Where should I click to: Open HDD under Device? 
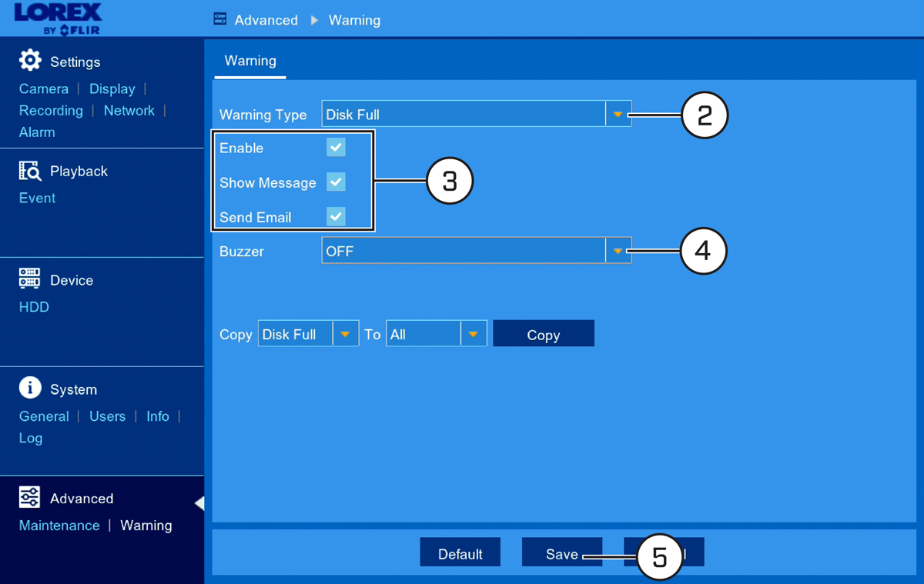[x=34, y=307]
